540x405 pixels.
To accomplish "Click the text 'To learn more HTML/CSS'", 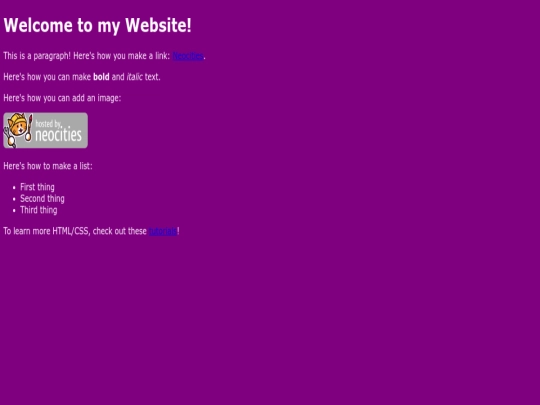I will pos(46,231).
